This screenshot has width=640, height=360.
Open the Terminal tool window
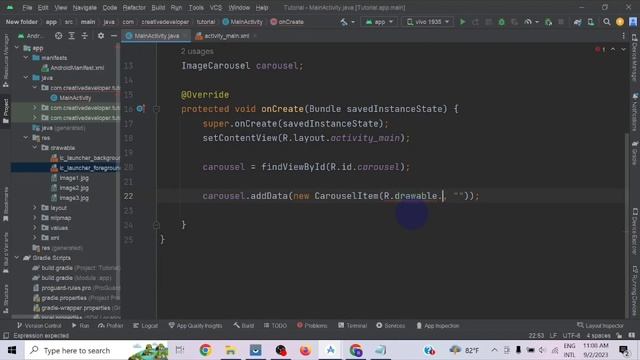point(353,326)
